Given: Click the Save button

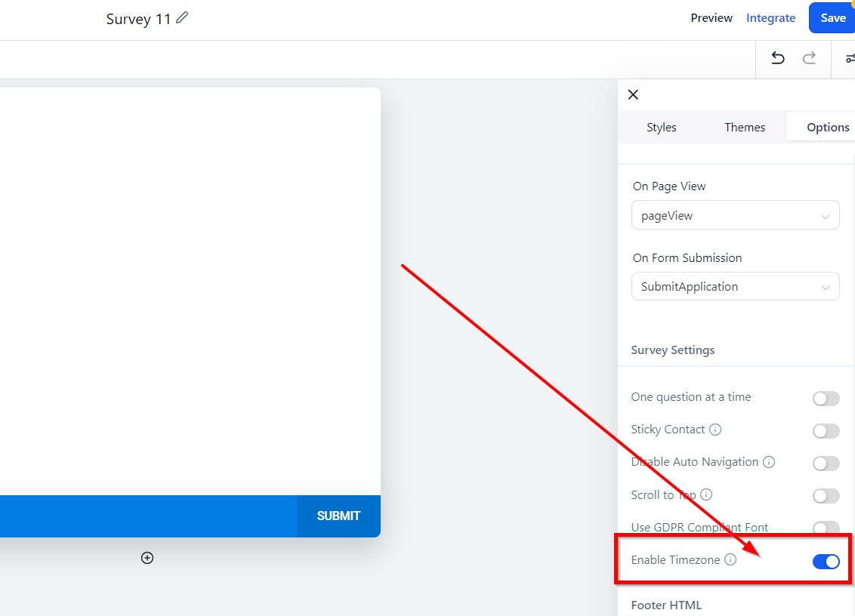Looking at the screenshot, I should 832,18.
